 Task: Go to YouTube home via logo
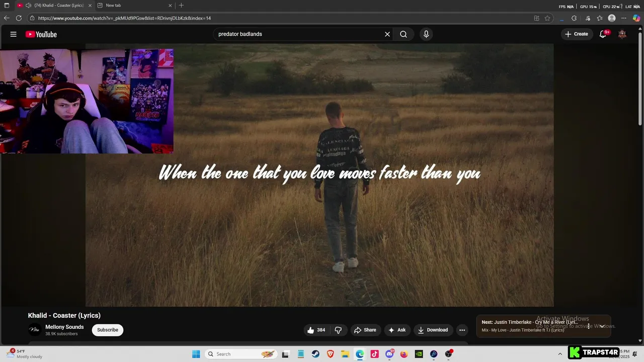tap(41, 34)
